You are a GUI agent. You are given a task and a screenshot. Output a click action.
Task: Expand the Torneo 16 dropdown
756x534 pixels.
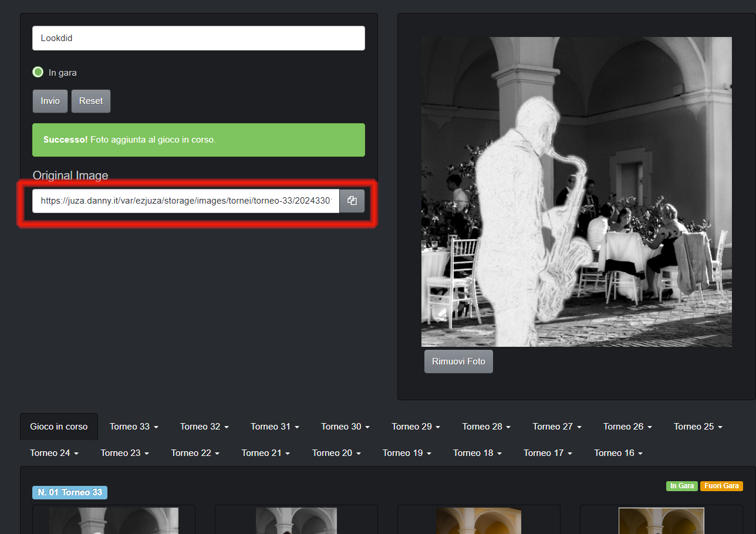click(618, 453)
